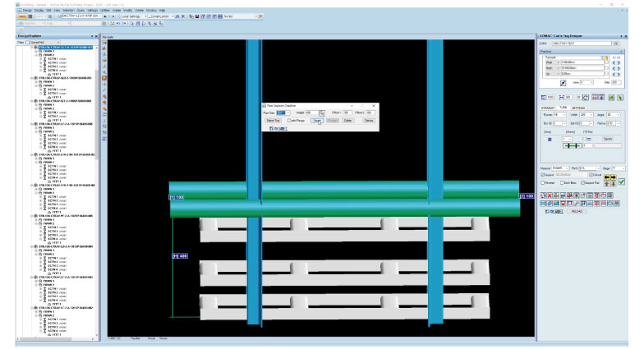Click the red X icon in the tray tool row
Viewport: 644px width, 349px height.
(550, 195)
